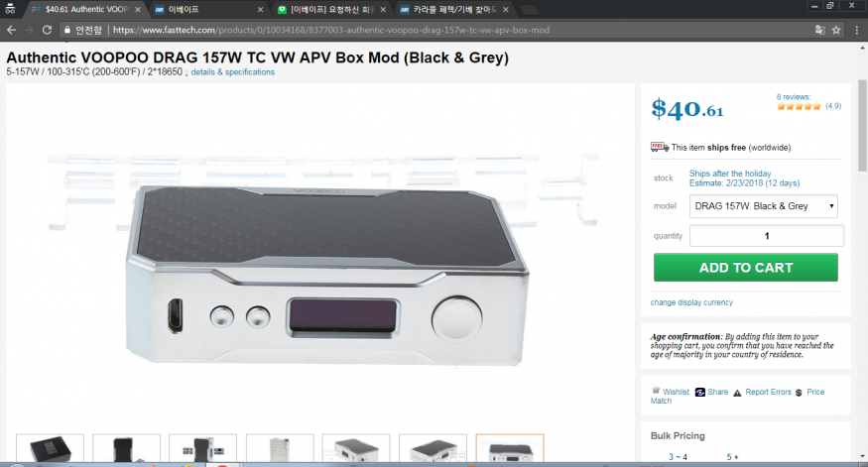Click the Report Errors warning icon

(737, 393)
